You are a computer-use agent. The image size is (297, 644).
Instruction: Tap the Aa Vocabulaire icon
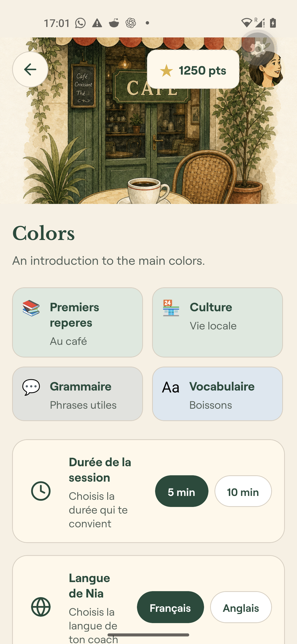(171, 387)
